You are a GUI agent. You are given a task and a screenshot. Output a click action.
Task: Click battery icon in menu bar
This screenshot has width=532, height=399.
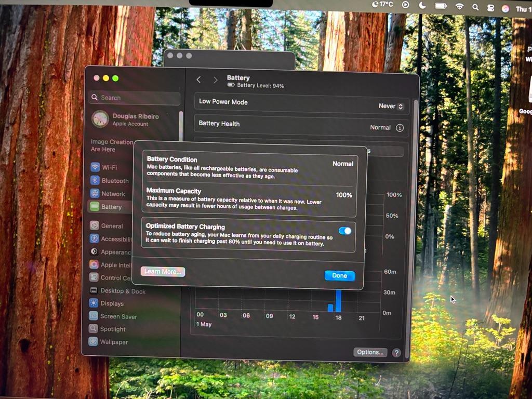pos(441,6)
